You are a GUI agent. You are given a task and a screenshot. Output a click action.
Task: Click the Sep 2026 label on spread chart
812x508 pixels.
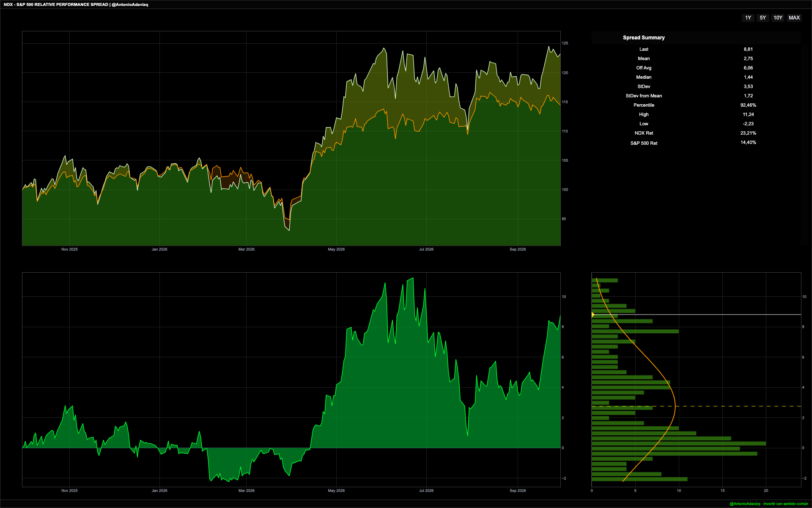point(518,491)
